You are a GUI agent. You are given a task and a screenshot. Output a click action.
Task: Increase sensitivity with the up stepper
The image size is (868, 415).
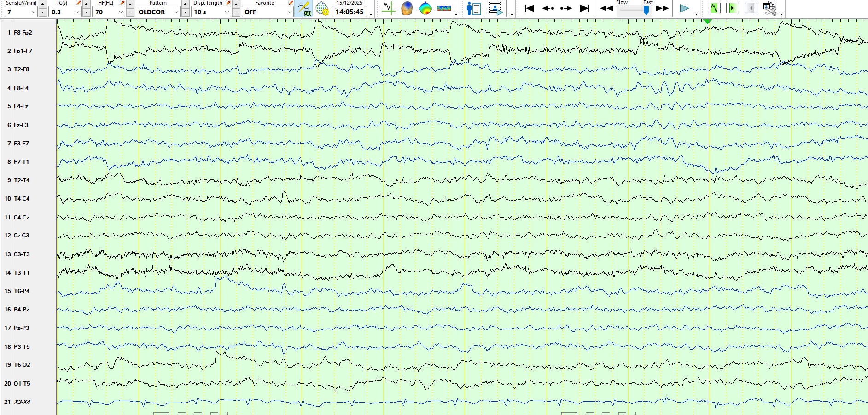tap(43, 4)
